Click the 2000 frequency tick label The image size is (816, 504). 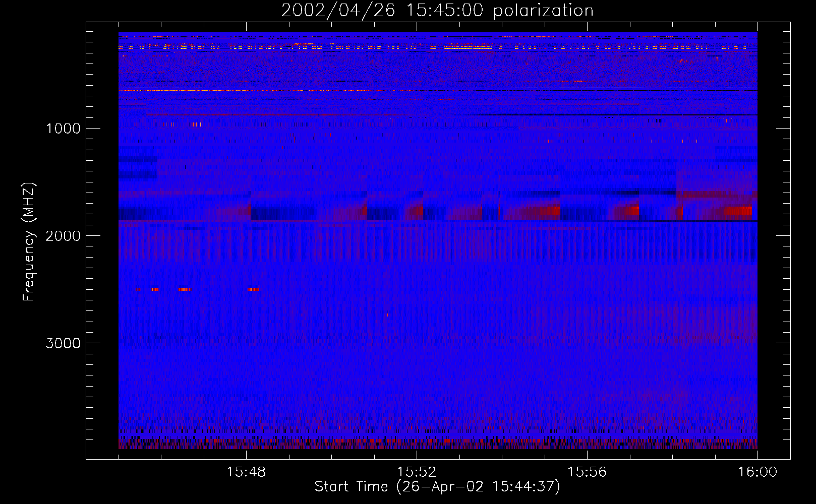pyautogui.click(x=63, y=236)
